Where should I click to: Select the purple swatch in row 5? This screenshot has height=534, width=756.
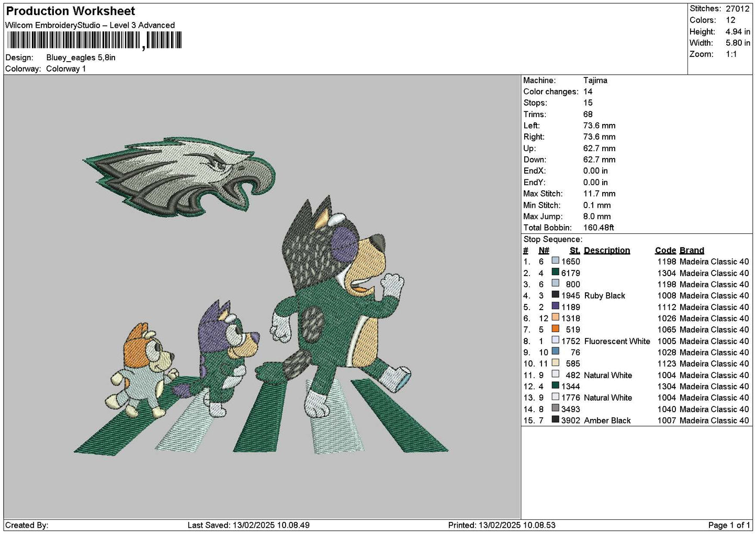[x=556, y=306]
